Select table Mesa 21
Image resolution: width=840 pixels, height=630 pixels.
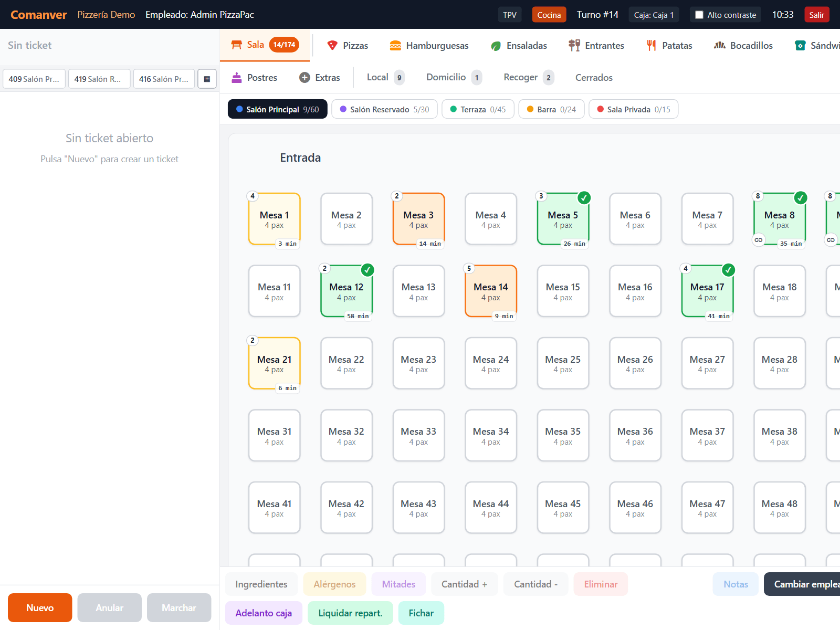coord(274,363)
